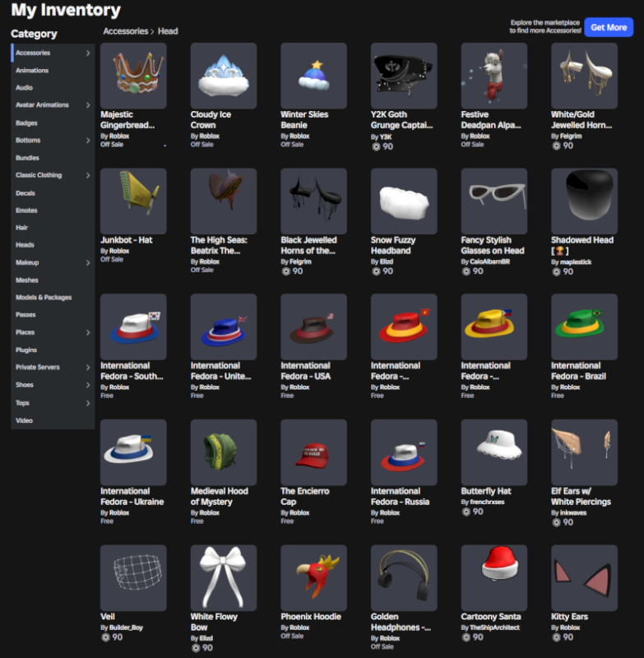Open Y2K Goth Grunge Captain hat image
Image resolution: width=644 pixels, height=658 pixels.
[404, 76]
